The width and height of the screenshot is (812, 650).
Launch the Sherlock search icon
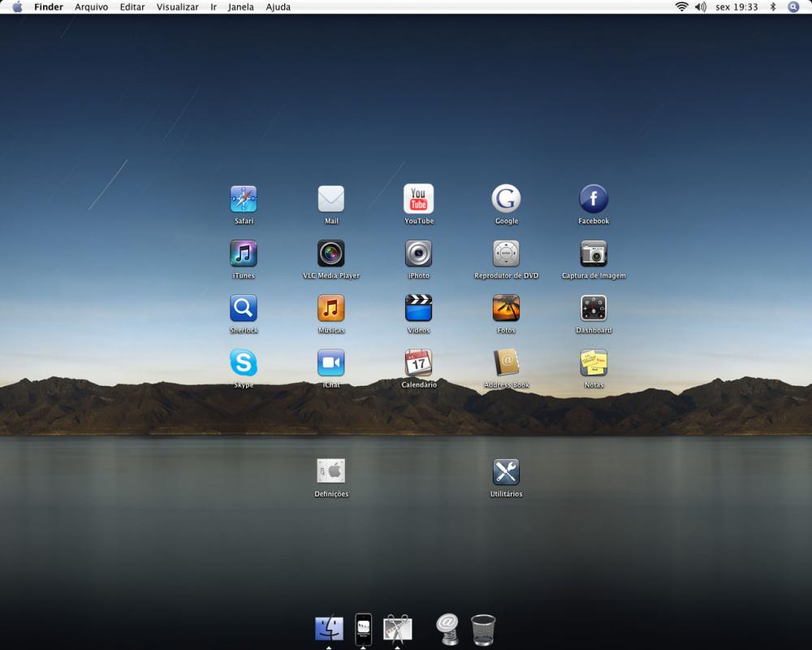point(244,309)
